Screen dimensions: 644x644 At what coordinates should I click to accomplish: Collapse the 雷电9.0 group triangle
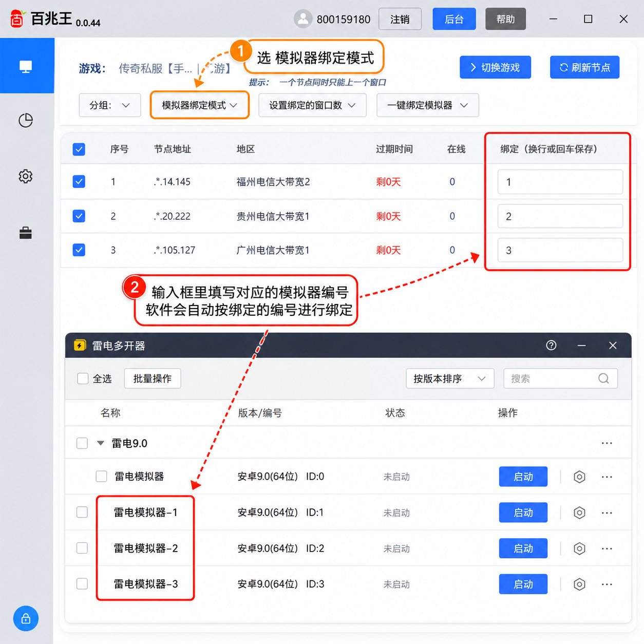tap(101, 443)
